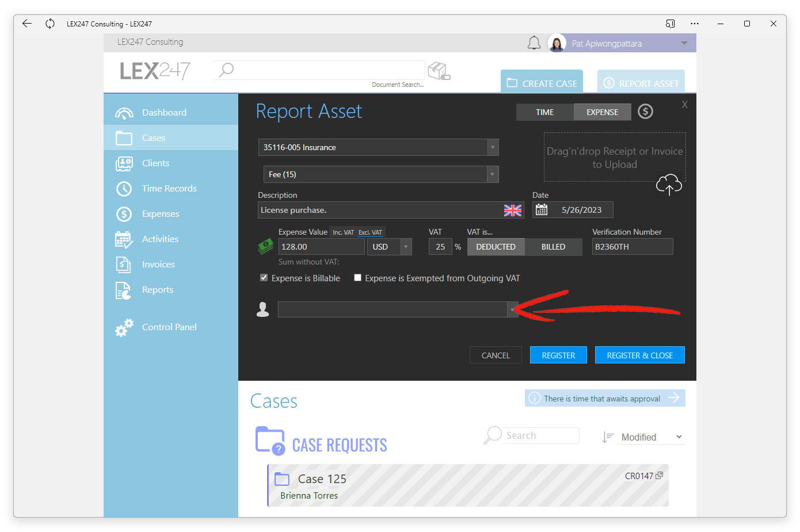Open the Clients icon in sidebar
Viewport: 800px width, 532px height.
124,163
